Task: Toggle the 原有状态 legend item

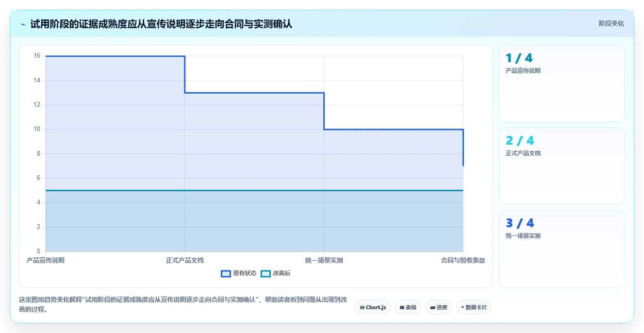Action: pos(239,273)
